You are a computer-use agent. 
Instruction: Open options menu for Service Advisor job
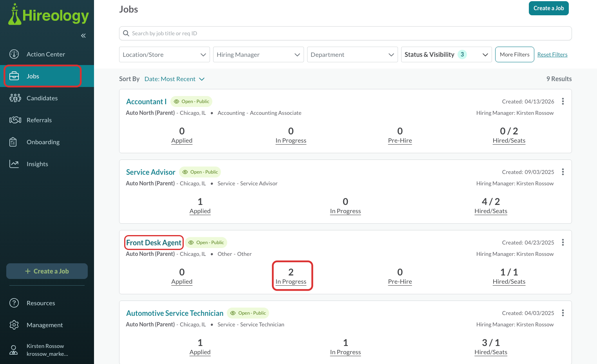(x=563, y=172)
